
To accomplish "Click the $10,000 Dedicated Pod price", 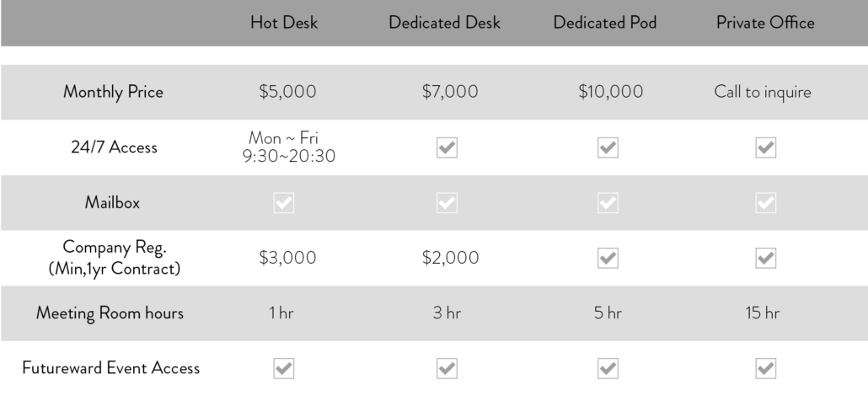I will pos(611,91).
